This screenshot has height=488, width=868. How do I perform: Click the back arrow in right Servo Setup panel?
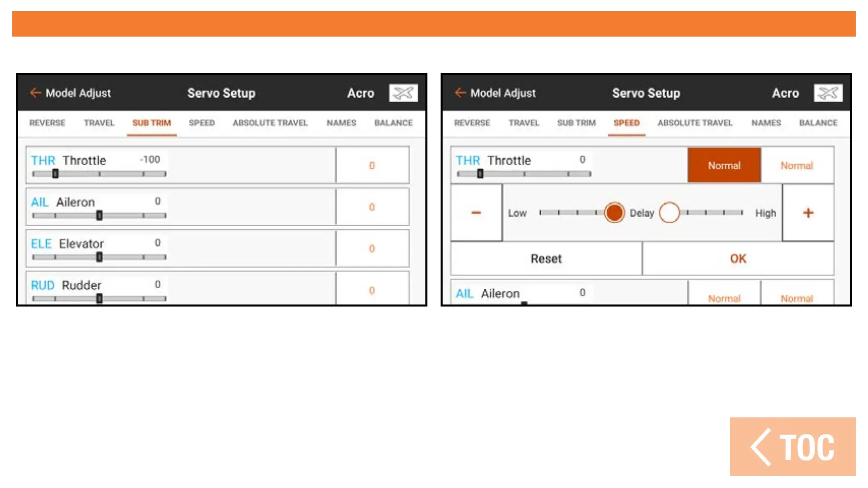click(460, 93)
